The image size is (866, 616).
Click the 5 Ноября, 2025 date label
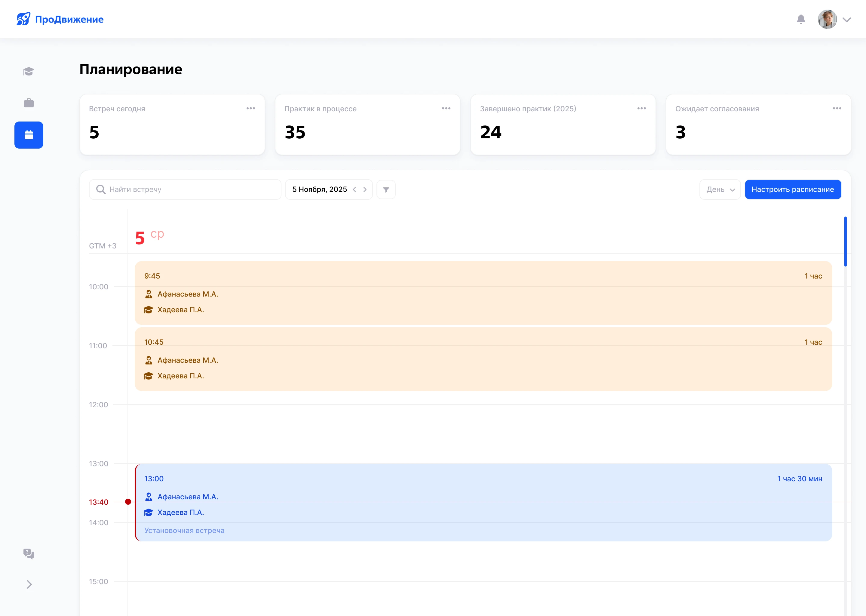point(320,189)
